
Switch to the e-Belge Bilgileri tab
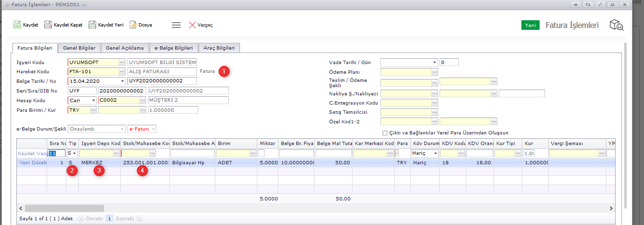tap(174, 48)
